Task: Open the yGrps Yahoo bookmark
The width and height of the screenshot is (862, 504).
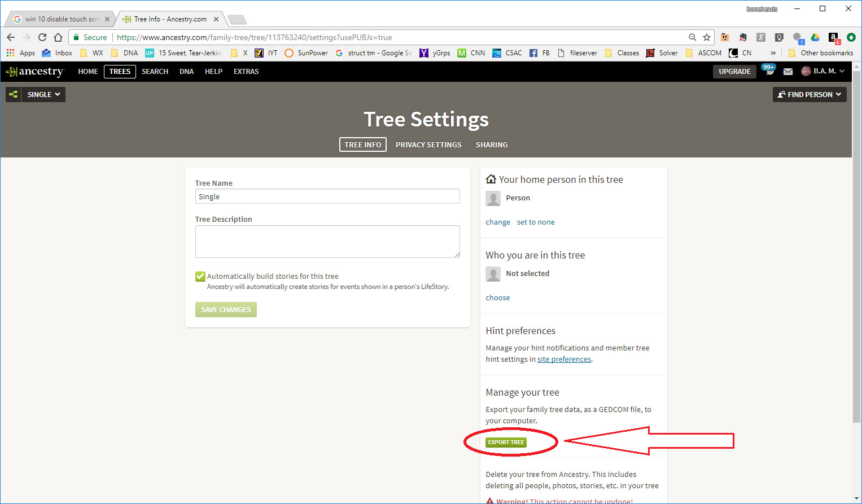Action: click(x=435, y=53)
